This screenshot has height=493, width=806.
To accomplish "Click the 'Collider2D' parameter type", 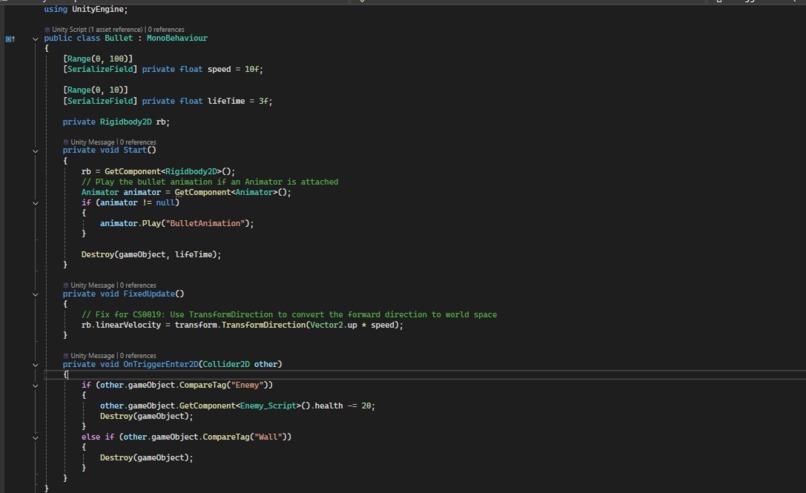I will pyautogui.click(x=226, y=364).
